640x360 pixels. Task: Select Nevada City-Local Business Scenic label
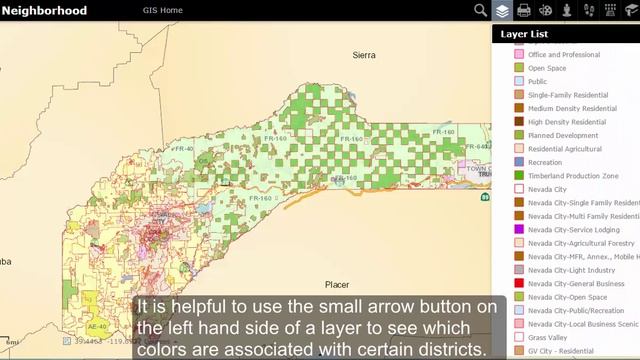point(583,324)
